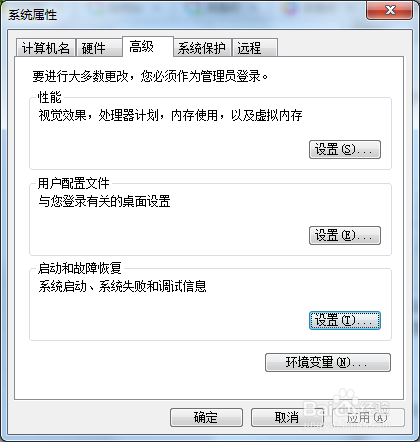The width and height of the screenshot is (420, 442).
Task: Click the 系统启动、系统失败和调试信息 description
Action: coord(122,286)
